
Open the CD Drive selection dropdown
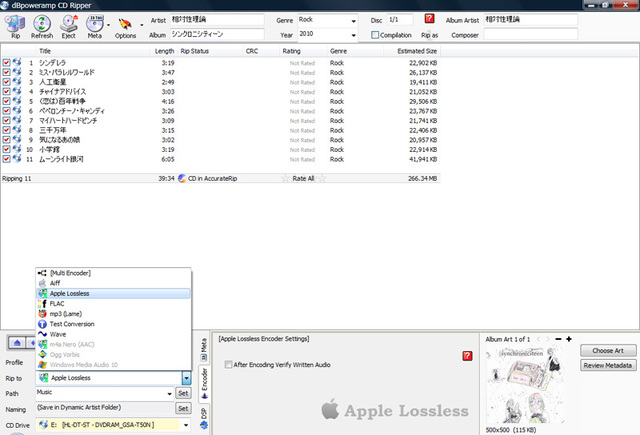[x=187, y=425]
